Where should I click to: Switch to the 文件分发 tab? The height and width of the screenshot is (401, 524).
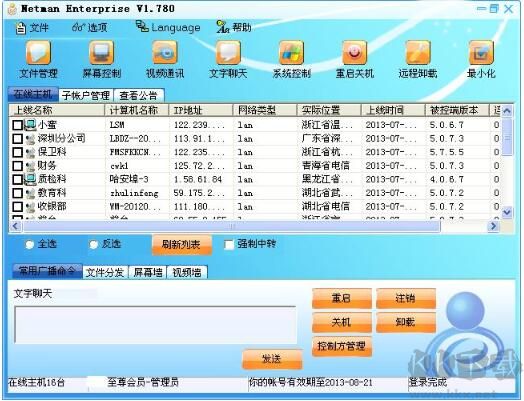click(105, 272)
